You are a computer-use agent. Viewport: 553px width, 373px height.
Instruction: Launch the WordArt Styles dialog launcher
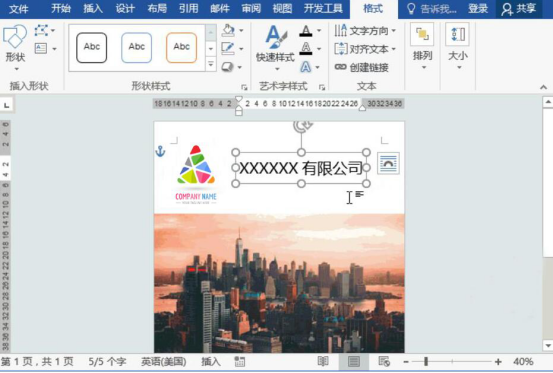[322, 87]
